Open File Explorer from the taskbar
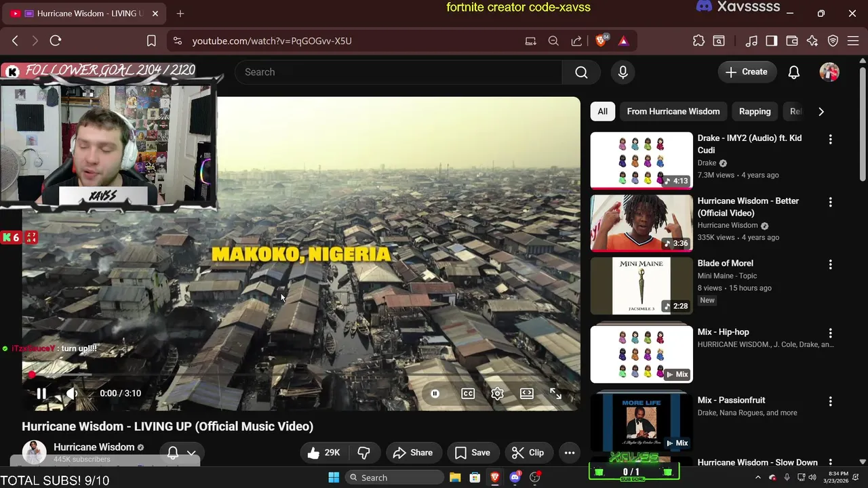This screenshot has height=488, width=868. click(455, 477)
